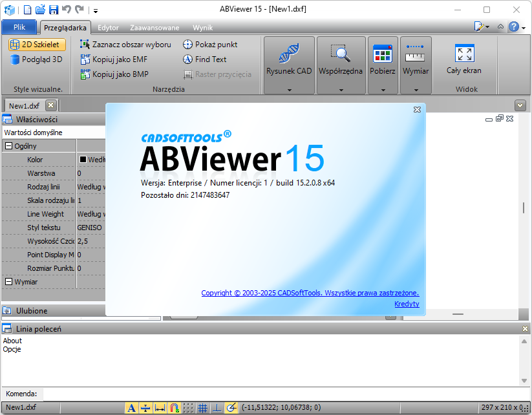Close the New1.dxf document tab
Screen dimensions: 532x415
tap(50, 105)
